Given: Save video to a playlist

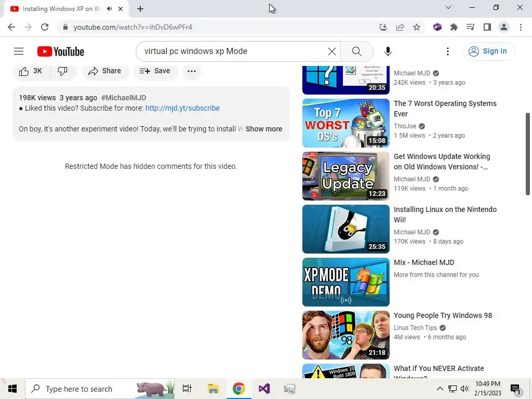Looking at the screenshot, I should click(155, 71).
